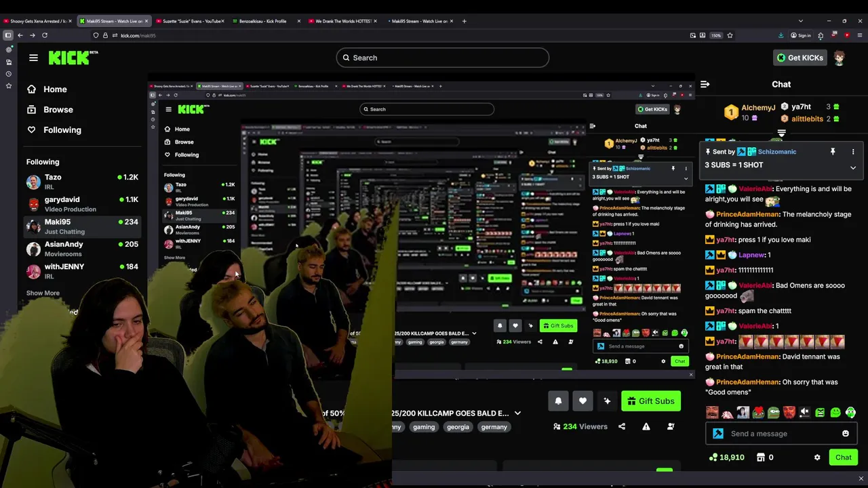Click the germany tag under stream title

[494, 427]
